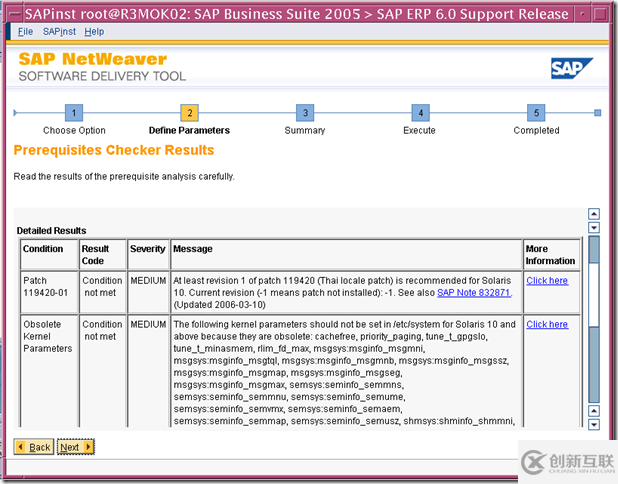The width and height of the screenshot is (618, 484).
Task: Click the 'Detailed Results' heading
Action: [51, 231]
